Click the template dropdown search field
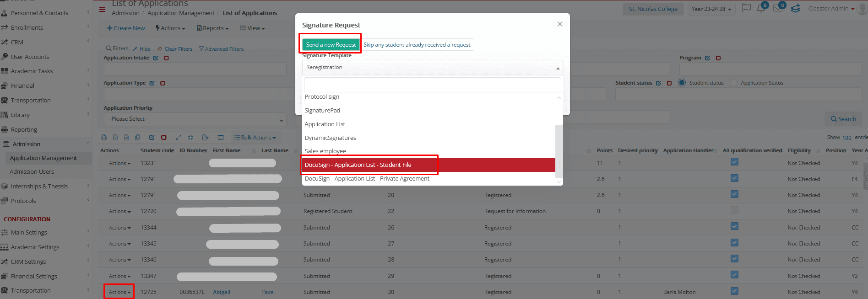 432,85
